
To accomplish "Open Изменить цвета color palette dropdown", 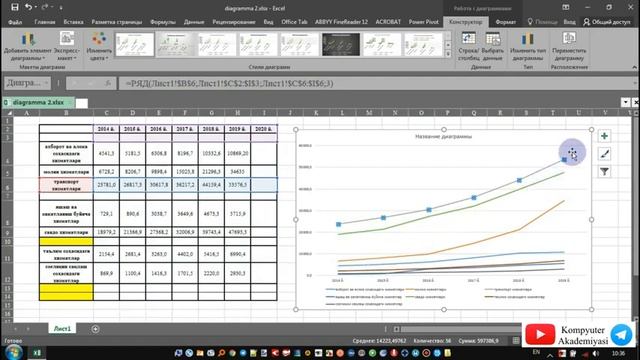I will (x=99, y=47).
